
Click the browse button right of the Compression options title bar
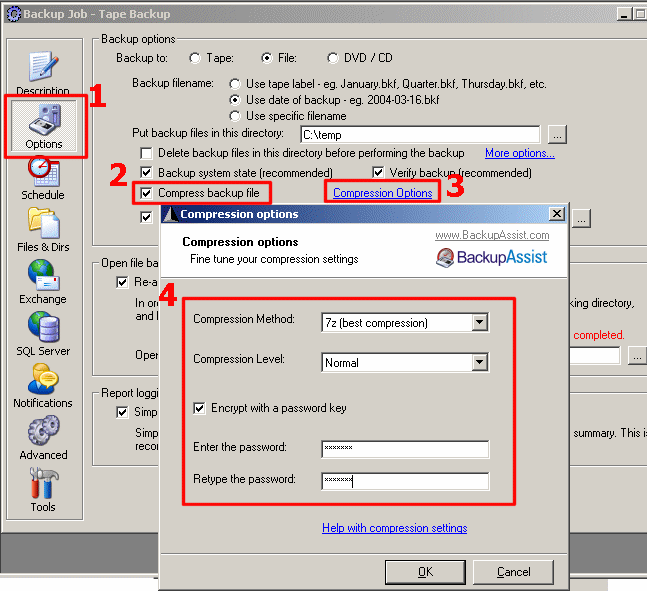click(581, 219)
